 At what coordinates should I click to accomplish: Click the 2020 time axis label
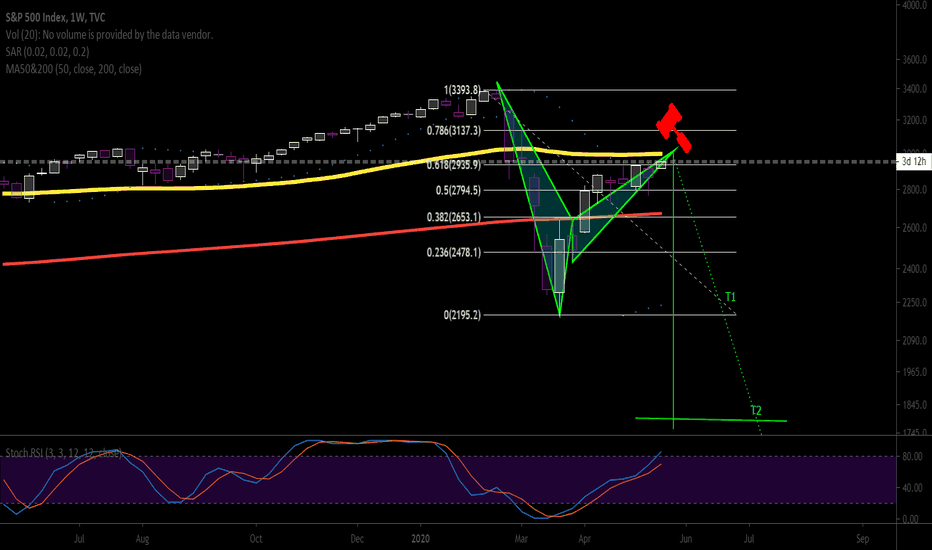420,539
